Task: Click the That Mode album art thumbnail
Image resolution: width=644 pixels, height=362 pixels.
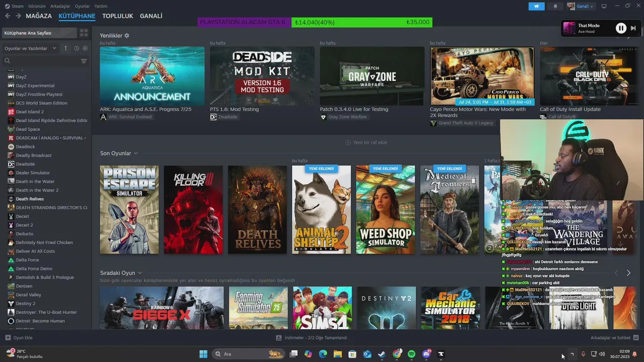Action: [x=569, y=29]
